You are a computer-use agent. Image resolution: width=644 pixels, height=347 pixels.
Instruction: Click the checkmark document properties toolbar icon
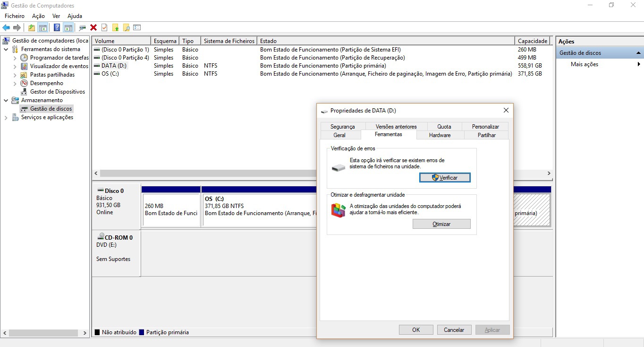click(104, 28)
